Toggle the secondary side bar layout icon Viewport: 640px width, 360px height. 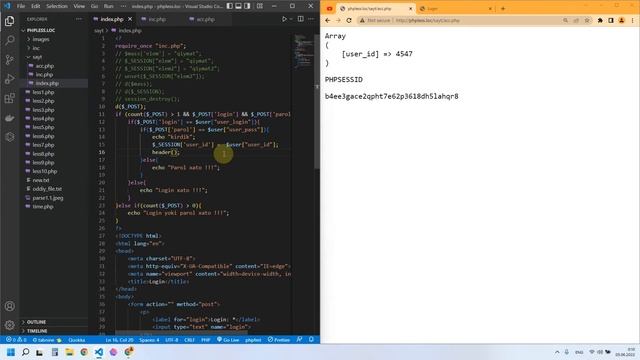coord(247,6)
